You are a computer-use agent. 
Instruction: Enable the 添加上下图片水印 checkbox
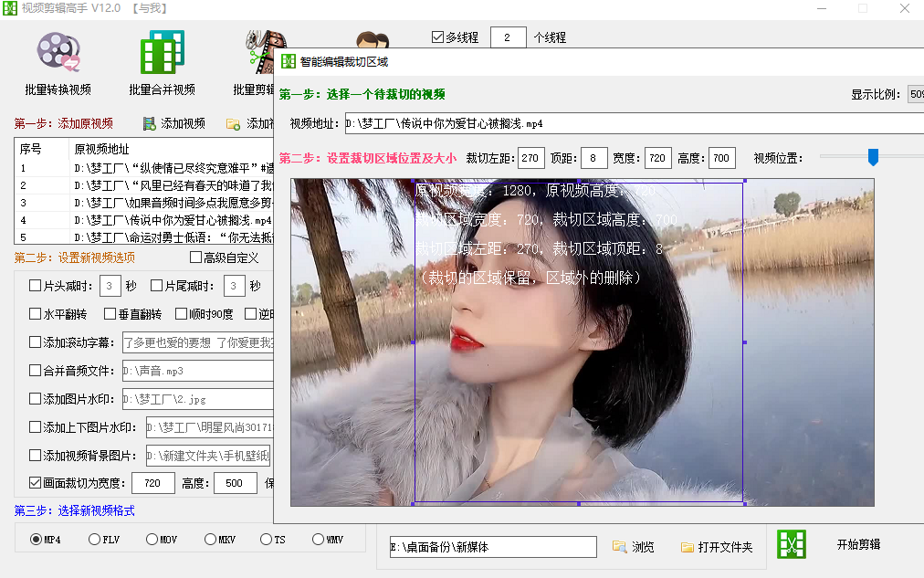click(35, 426)
